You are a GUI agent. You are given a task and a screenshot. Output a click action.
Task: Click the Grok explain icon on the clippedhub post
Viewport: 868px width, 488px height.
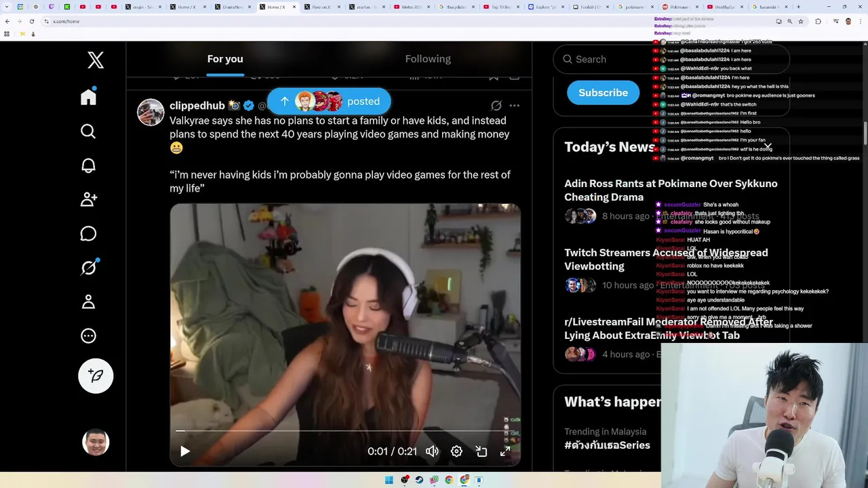(x=496, y=106)
